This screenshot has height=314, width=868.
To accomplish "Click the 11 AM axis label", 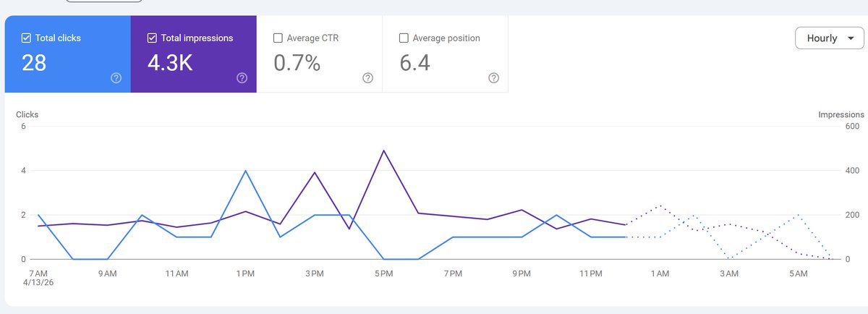I will (176, 273).
